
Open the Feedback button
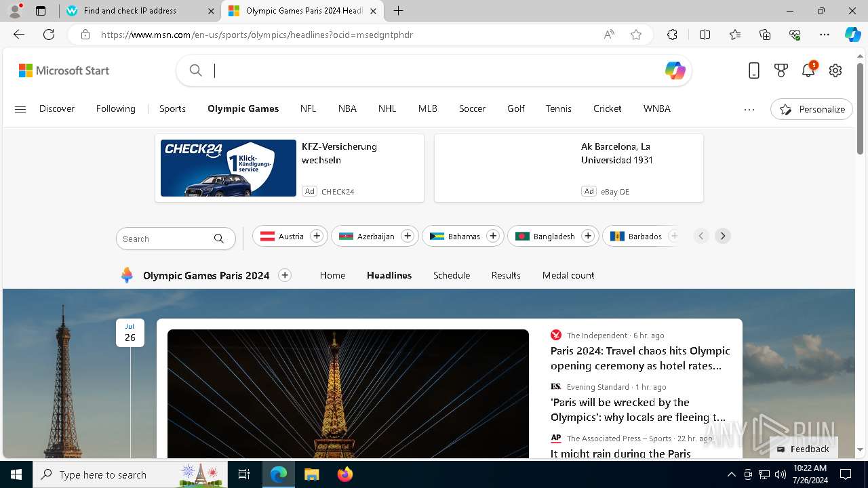tap(804, 449)
